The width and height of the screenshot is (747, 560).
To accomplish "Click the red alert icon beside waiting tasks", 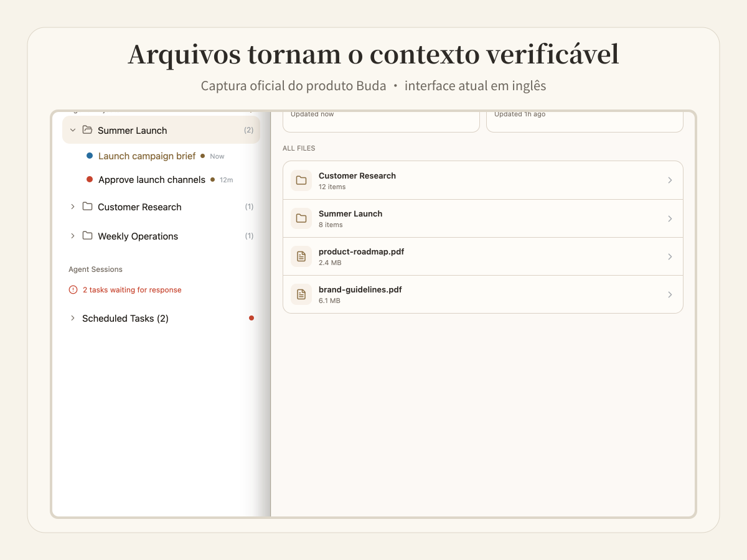I will coord(73,290).
